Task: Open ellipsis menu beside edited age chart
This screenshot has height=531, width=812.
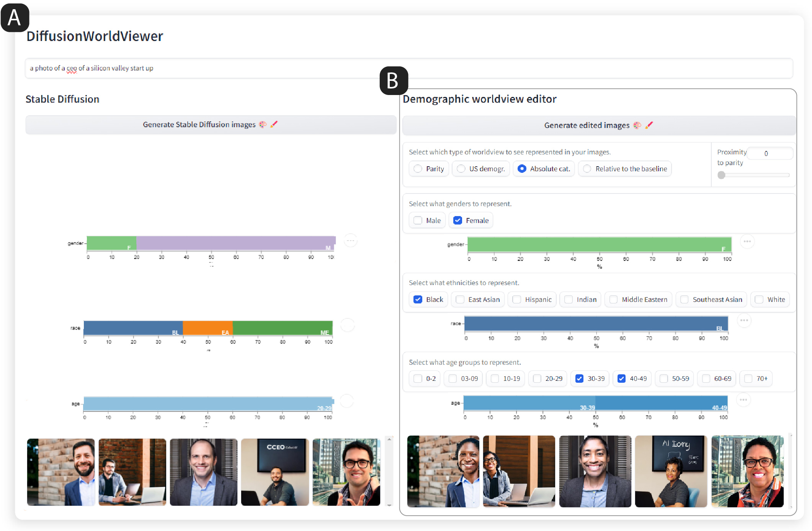Action: (x=743, y=400)
